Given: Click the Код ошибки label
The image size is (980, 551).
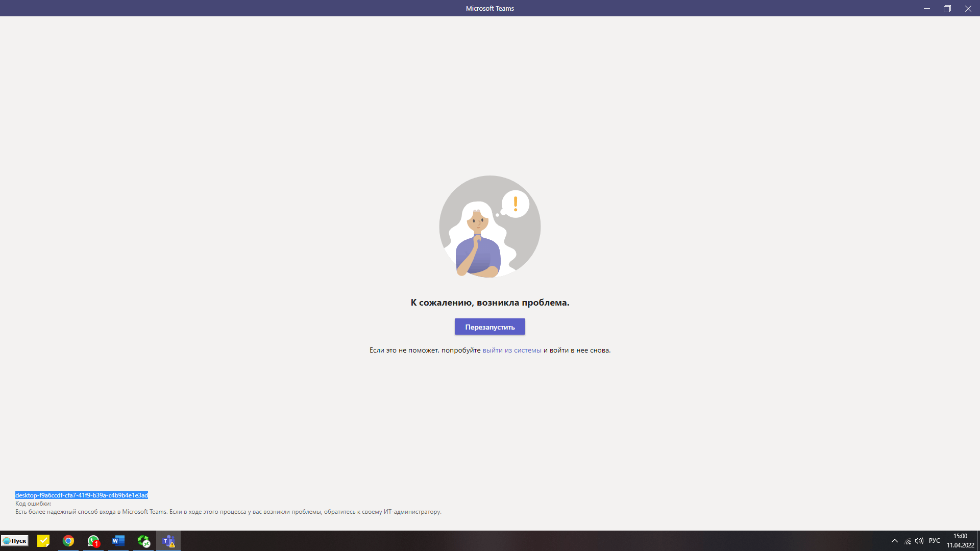Looking at the screenshot, I should click(33, 504).
